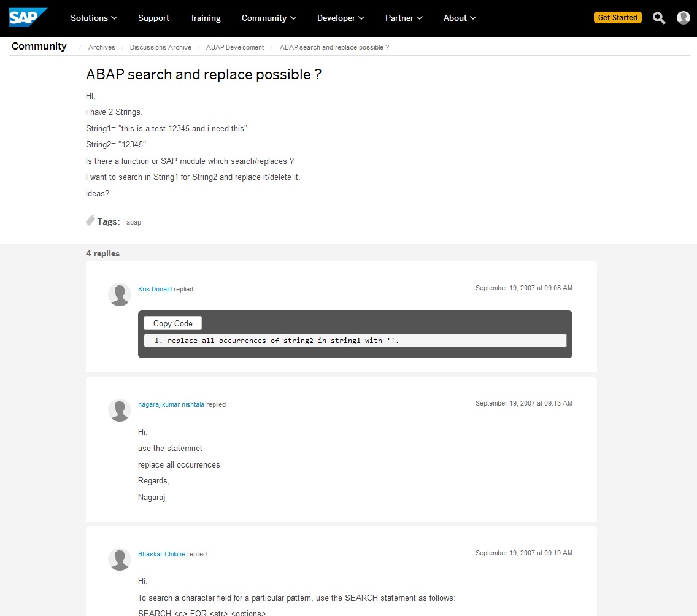Click nagaraj kumar nishtala's avatar picture
Viewport: 697px width, 616px height.
pos(119,410)
